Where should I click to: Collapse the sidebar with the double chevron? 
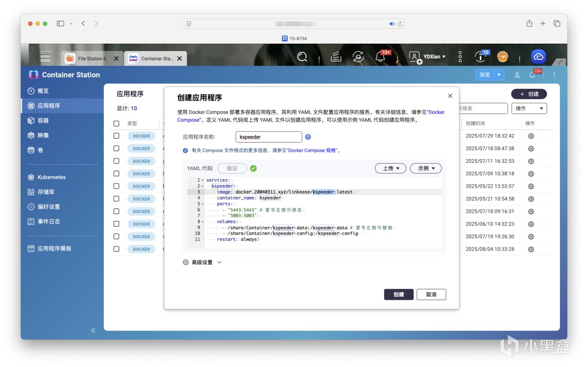click(93, 330)
